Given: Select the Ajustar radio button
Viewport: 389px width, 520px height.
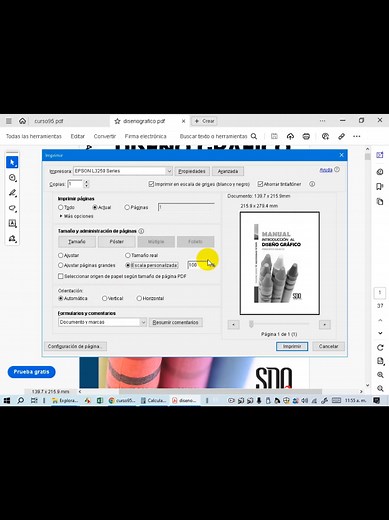Looking at the screenshot, I should tap(61, 255).
